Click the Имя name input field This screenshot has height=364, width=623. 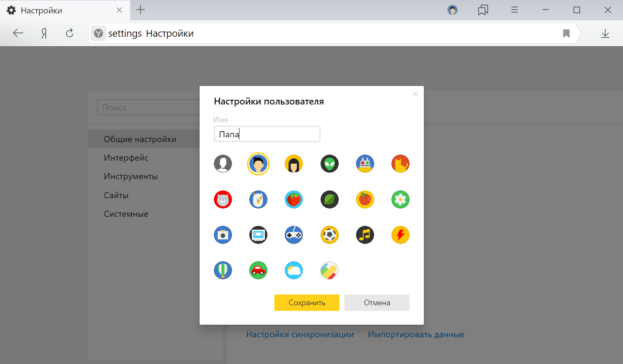coord(267,134)
